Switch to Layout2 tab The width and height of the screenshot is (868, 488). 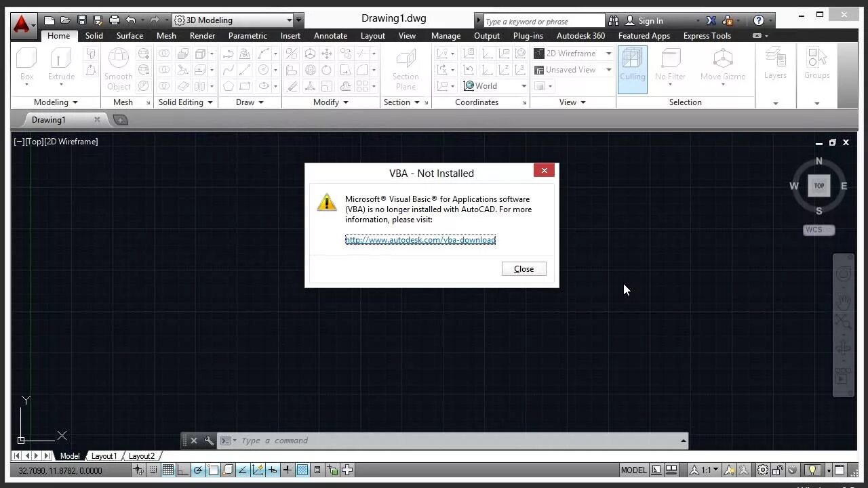[142, 456]
